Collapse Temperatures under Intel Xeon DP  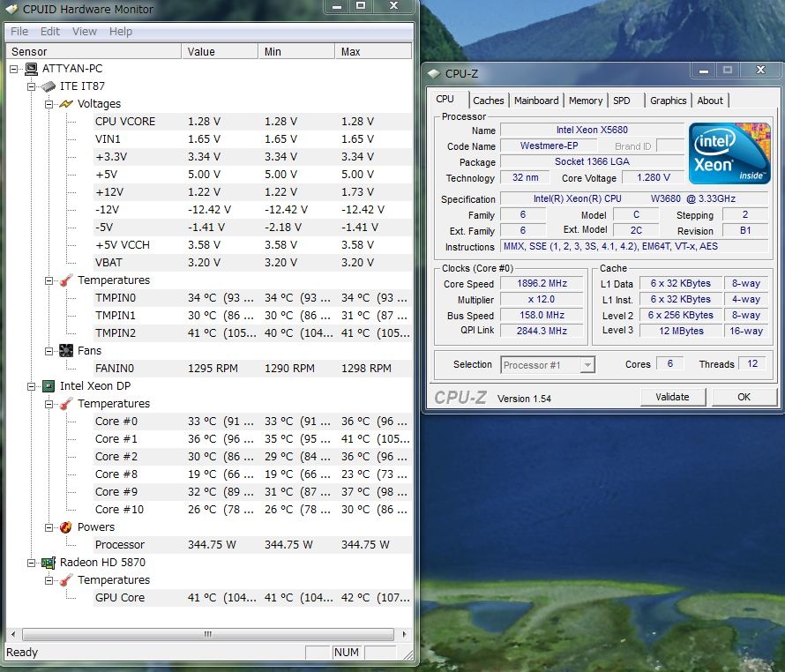click(49, 404)
